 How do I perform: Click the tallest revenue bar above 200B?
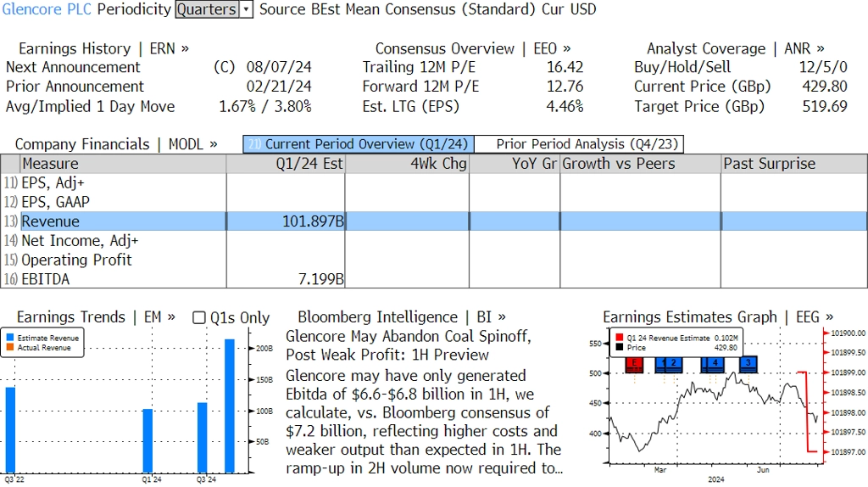point(229,406)
